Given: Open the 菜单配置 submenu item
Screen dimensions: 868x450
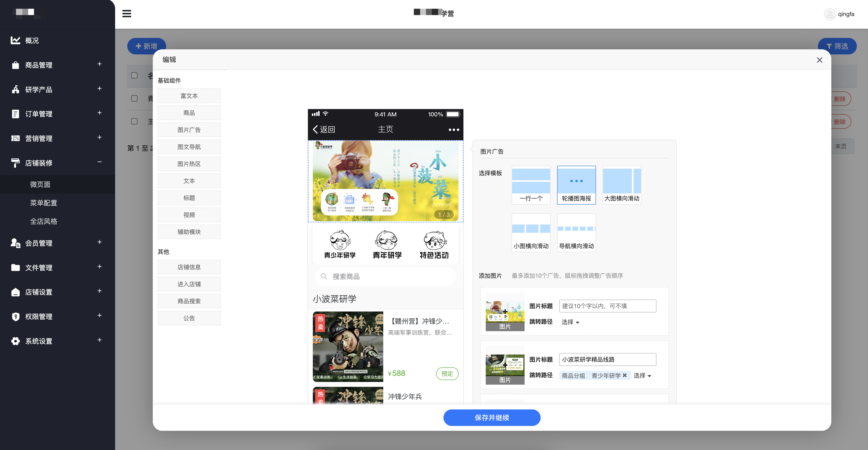Looking at the screenshot, I should tap(43, 203).
